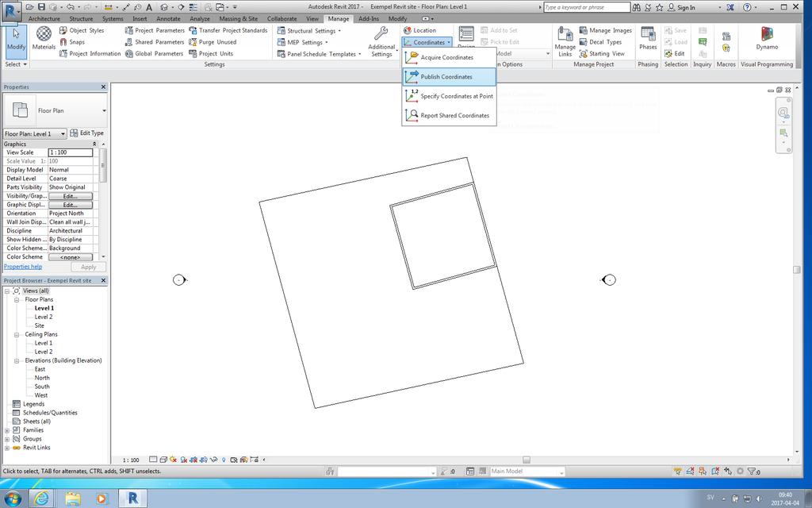Switch to the Massing & Site tab
The image size is (812, 508).
point(238,19)
